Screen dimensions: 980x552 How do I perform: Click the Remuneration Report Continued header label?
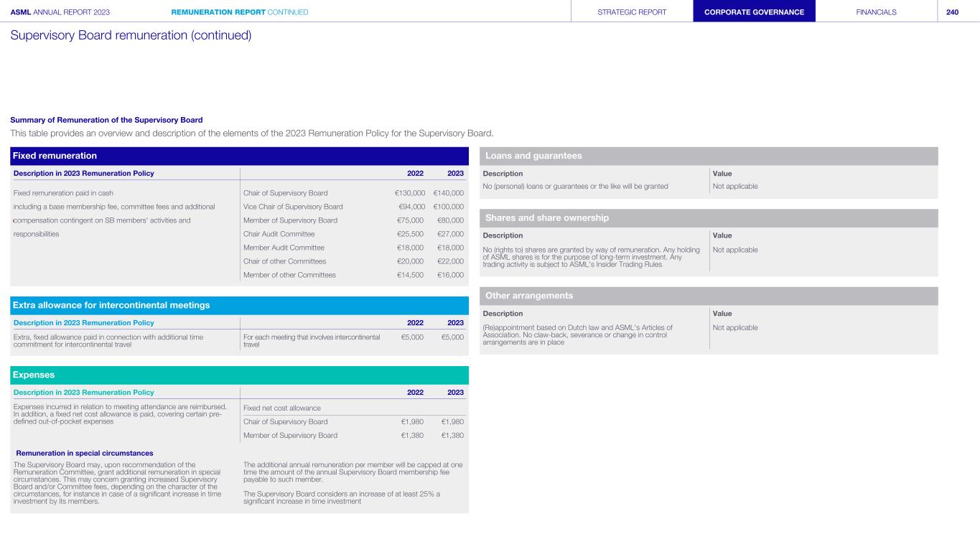pyautogui.click(x=240, y=12)
